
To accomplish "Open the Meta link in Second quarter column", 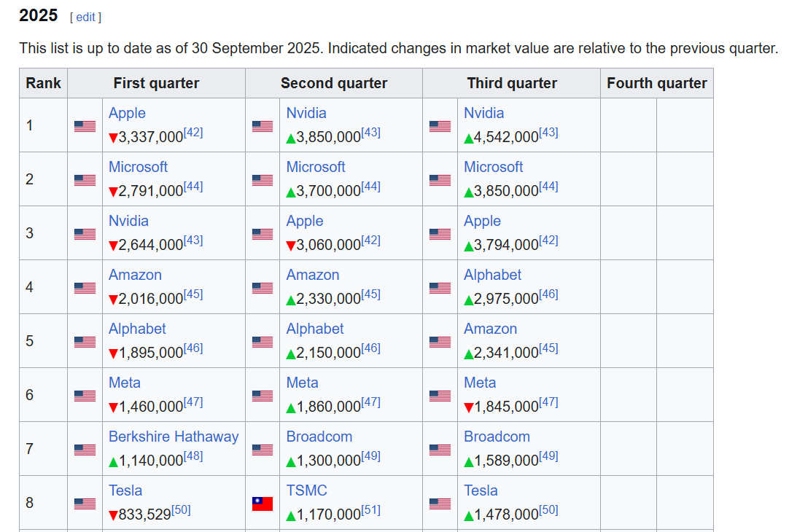I will click(x=302, y=383).
